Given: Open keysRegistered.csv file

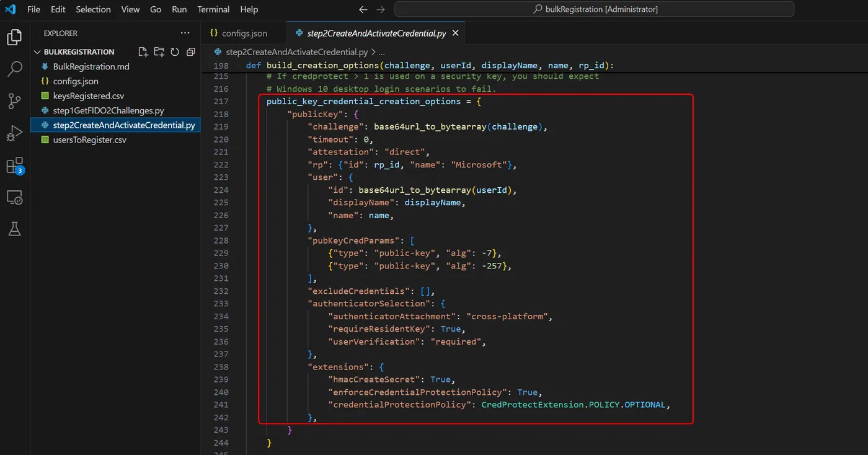Looking at the screenshot, I should 89,96.
